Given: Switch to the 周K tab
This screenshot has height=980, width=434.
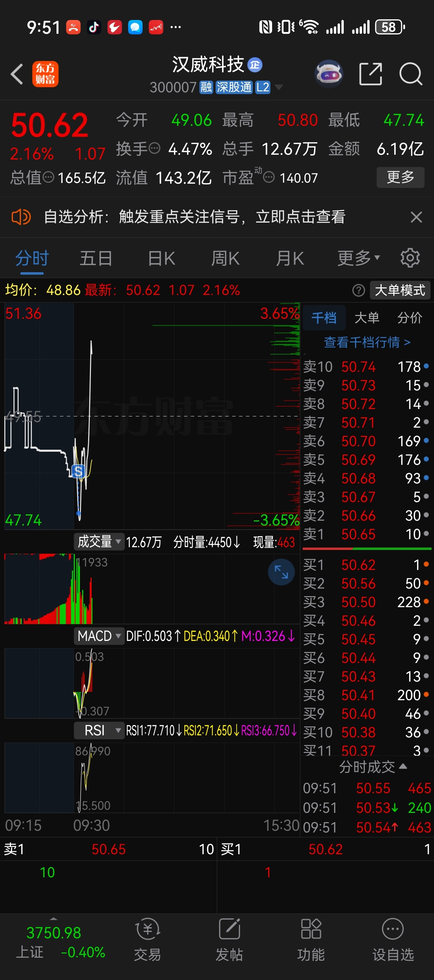Looking at the screenshot, I should (x=226, y=259).
